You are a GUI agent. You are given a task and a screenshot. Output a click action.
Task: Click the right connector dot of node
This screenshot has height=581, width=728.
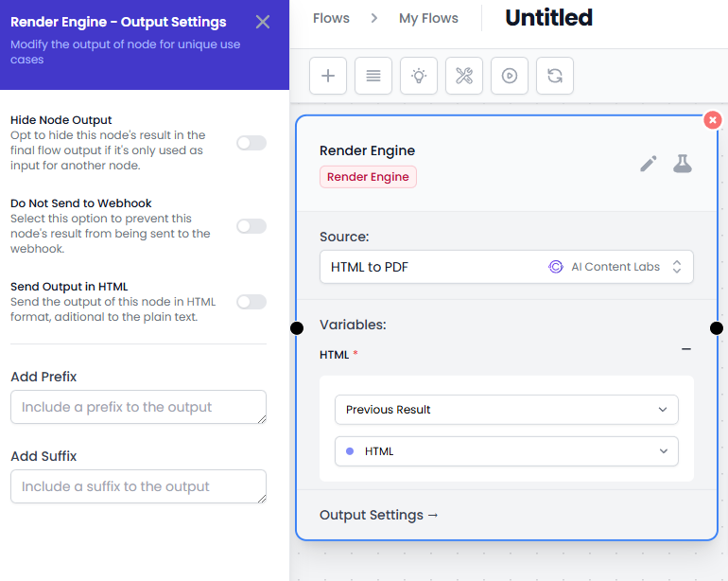(x=717, y=328)
